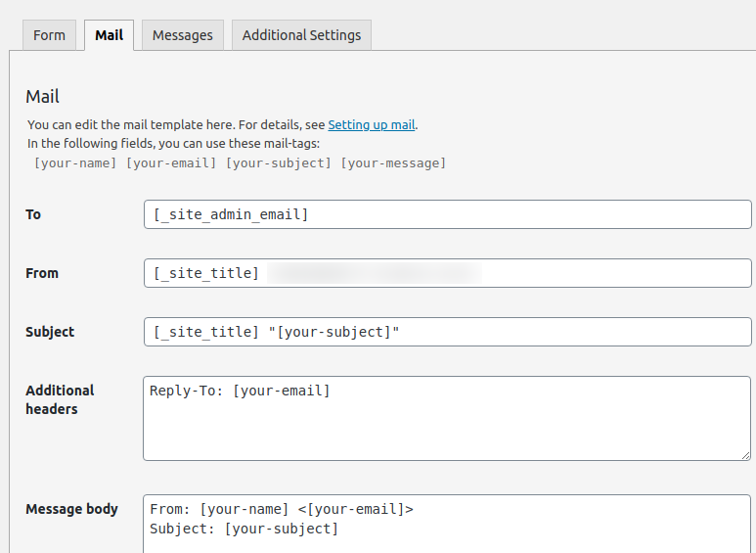Place cursor in the Subject field

(x=447, y=332)
